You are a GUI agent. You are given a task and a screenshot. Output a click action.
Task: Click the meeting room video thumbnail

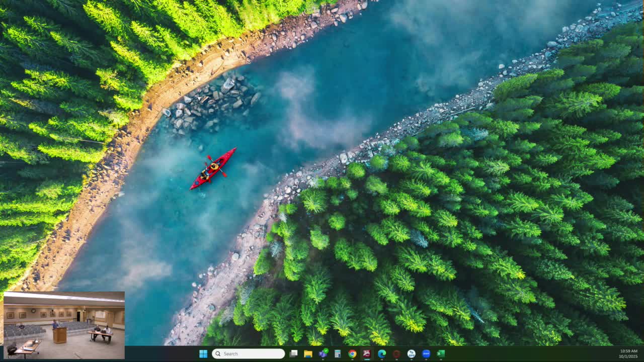64,325
